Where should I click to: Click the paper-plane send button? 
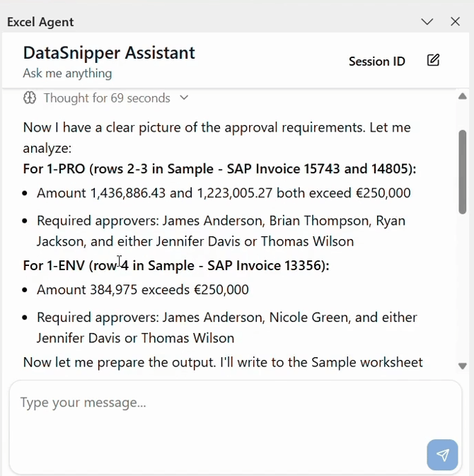442,455
